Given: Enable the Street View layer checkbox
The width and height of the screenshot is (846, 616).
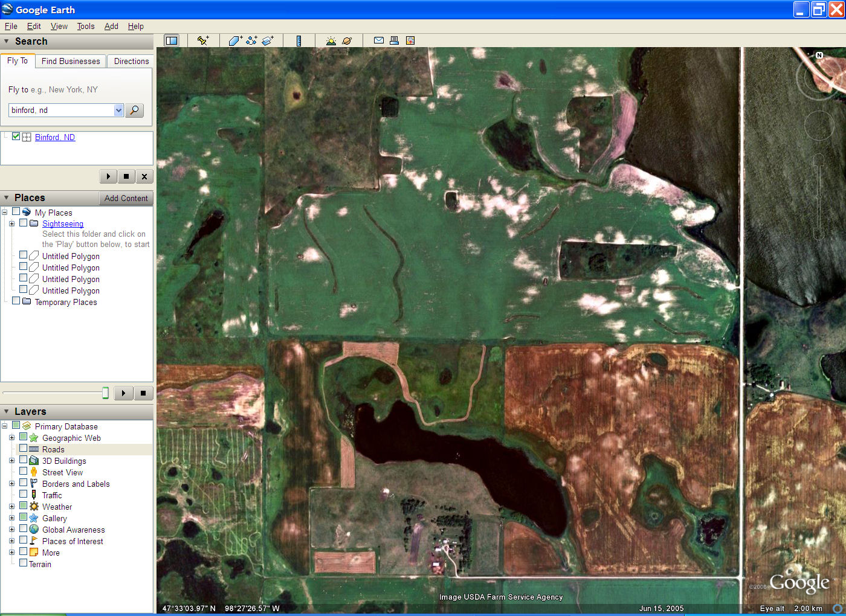Looking at the screenshot, I should (x=23, y=471).
